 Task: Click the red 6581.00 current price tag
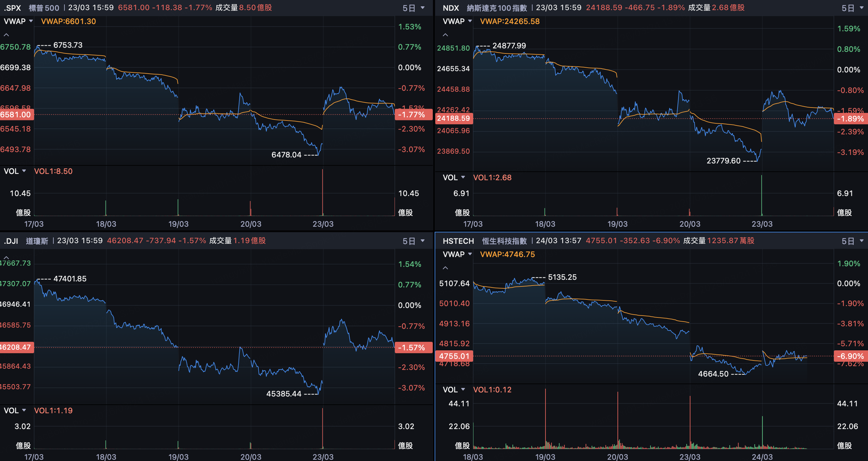pyautogui.click(x=16, y=115)
